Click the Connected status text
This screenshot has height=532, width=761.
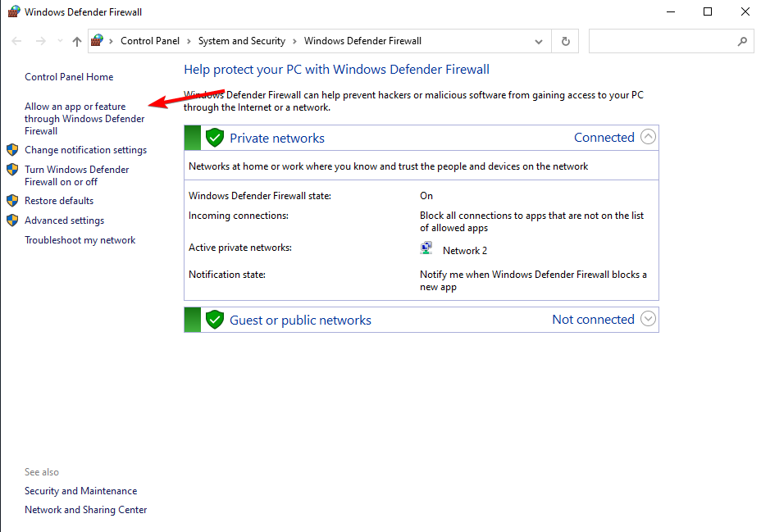604,138
